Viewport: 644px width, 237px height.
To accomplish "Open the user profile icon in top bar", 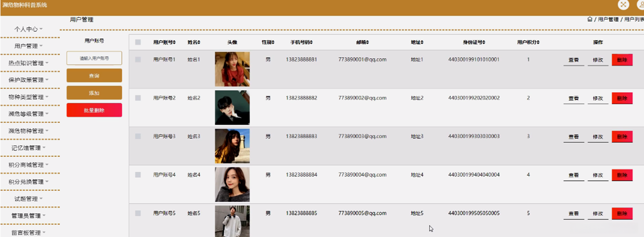I will coord(640,4).
